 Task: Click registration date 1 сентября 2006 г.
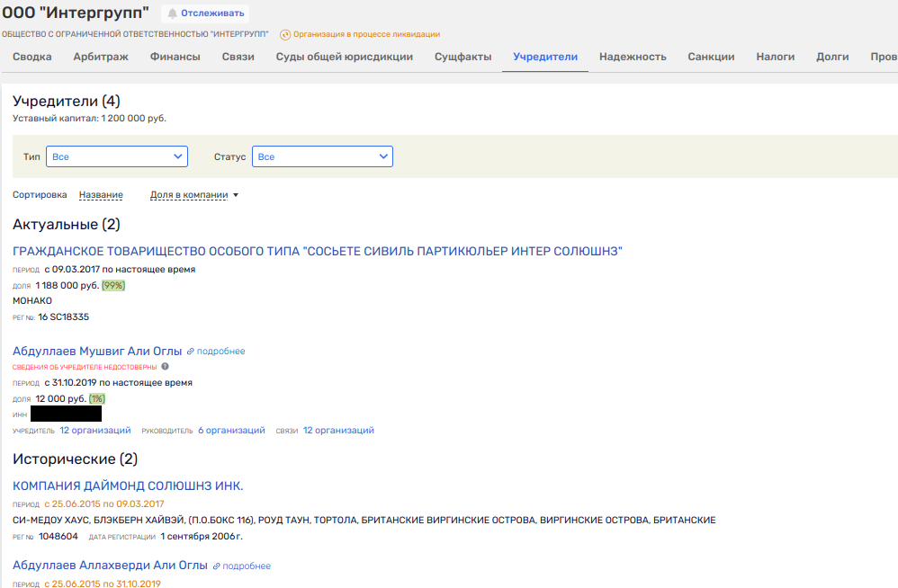coord(202,537)
